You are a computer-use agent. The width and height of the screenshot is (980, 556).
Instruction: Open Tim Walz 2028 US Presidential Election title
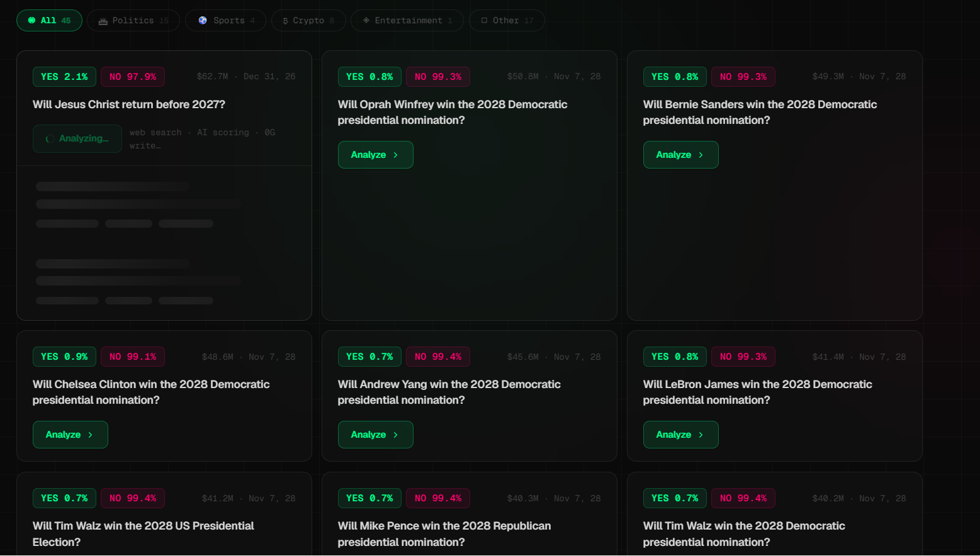(144, 533)
